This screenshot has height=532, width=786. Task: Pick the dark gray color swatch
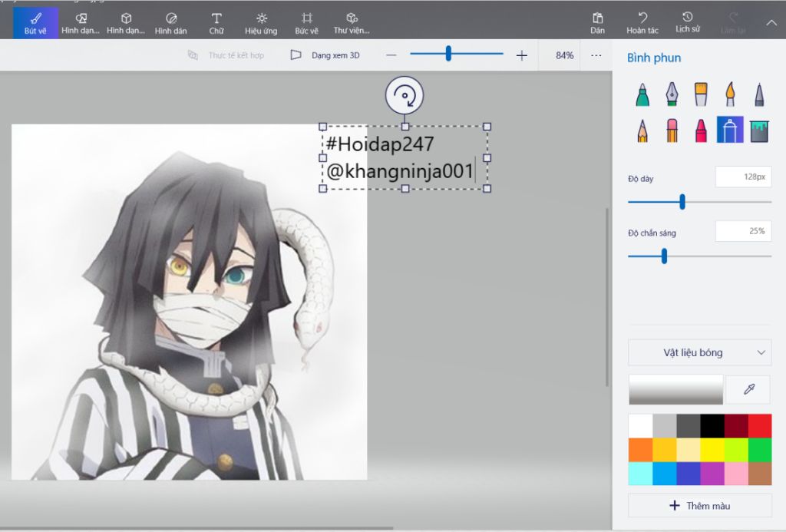coord(689,426)
